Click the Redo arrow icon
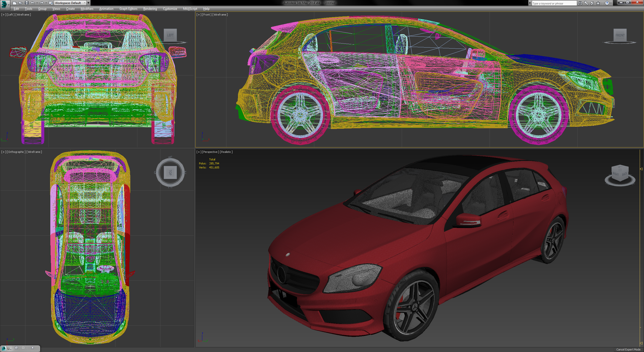Viewport: 644px width, 352px height. pyautogui.click(x=42, y=3)
